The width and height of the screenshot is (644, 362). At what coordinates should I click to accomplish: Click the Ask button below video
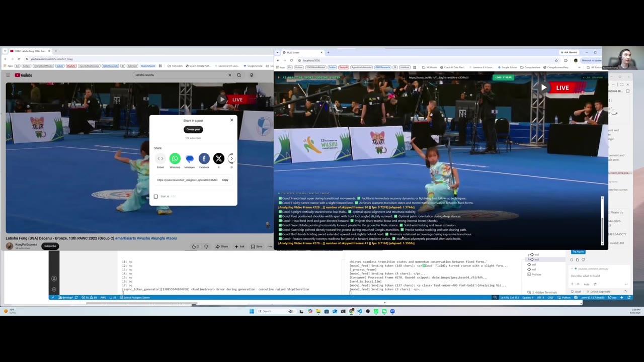coord(240,246)
